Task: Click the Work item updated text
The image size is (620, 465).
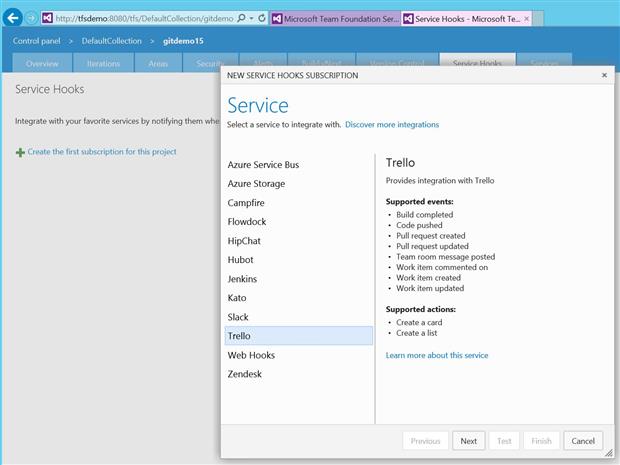Action: coord(430,288)
